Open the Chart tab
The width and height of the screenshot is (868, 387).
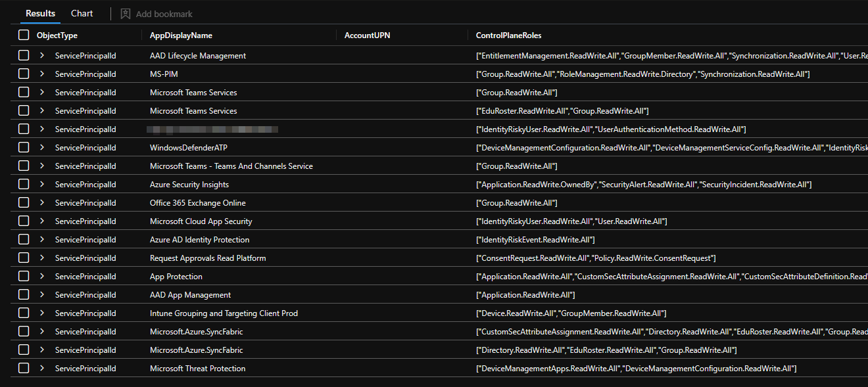click(x=82, y=13)
